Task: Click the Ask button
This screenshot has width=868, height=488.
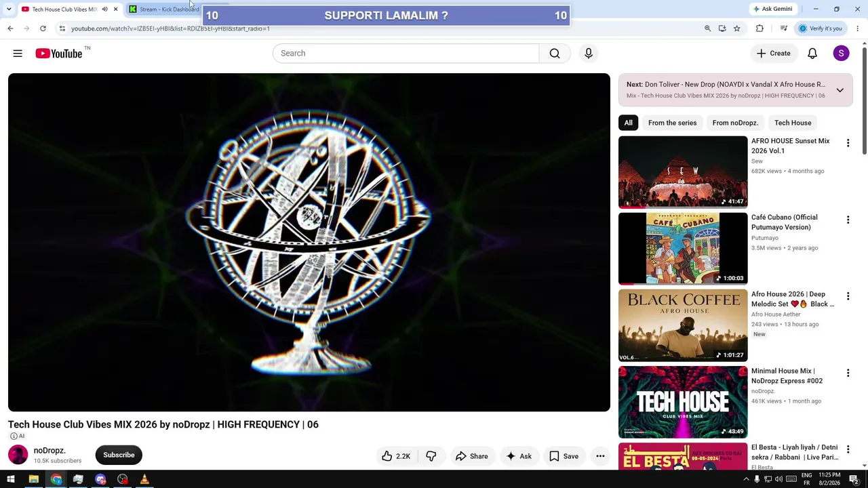Action: [x=519, y=456]
